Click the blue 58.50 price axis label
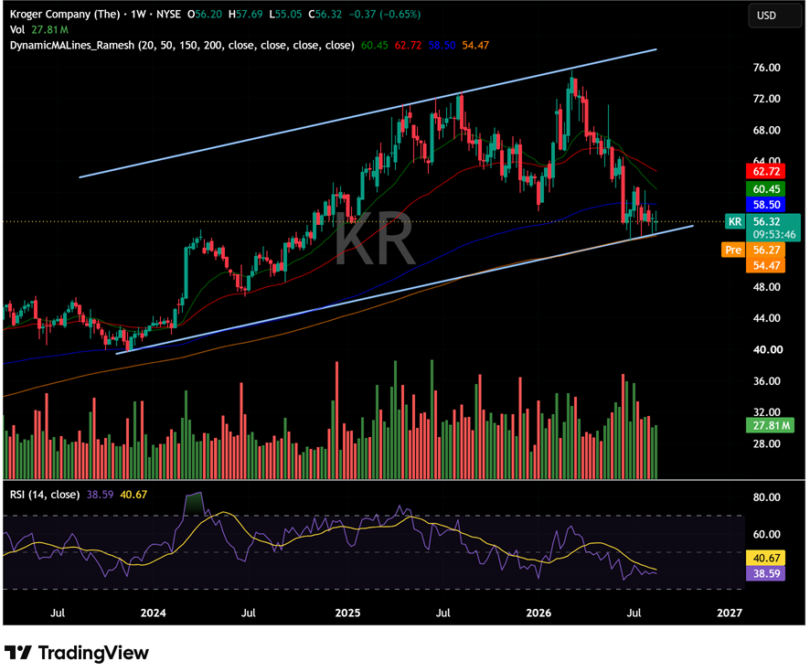 [765, 205]
